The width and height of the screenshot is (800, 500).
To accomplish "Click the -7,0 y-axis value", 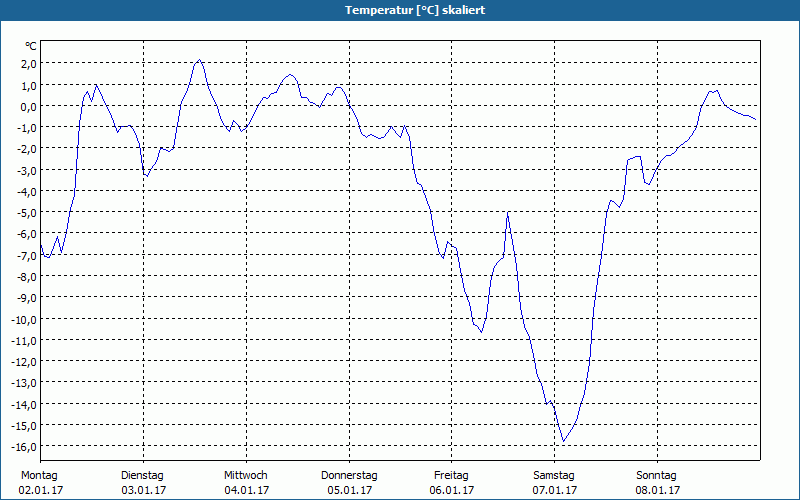I will point(27,255).
